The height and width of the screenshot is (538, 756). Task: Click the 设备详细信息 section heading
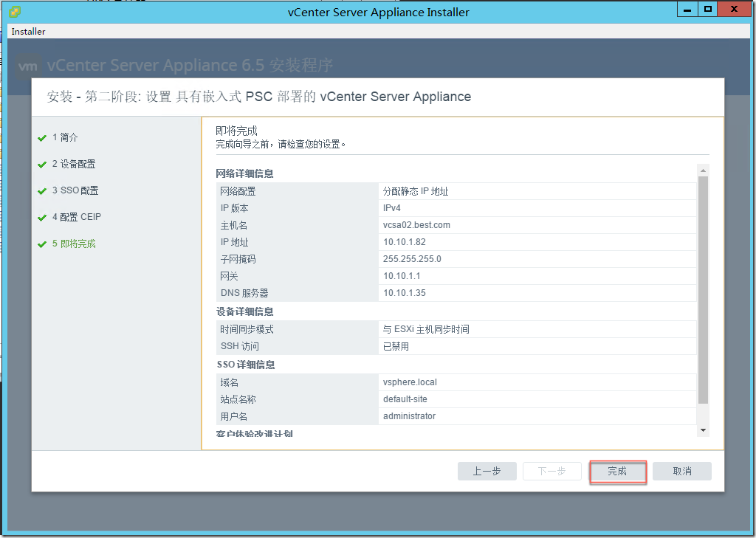(x=244, y=311)
